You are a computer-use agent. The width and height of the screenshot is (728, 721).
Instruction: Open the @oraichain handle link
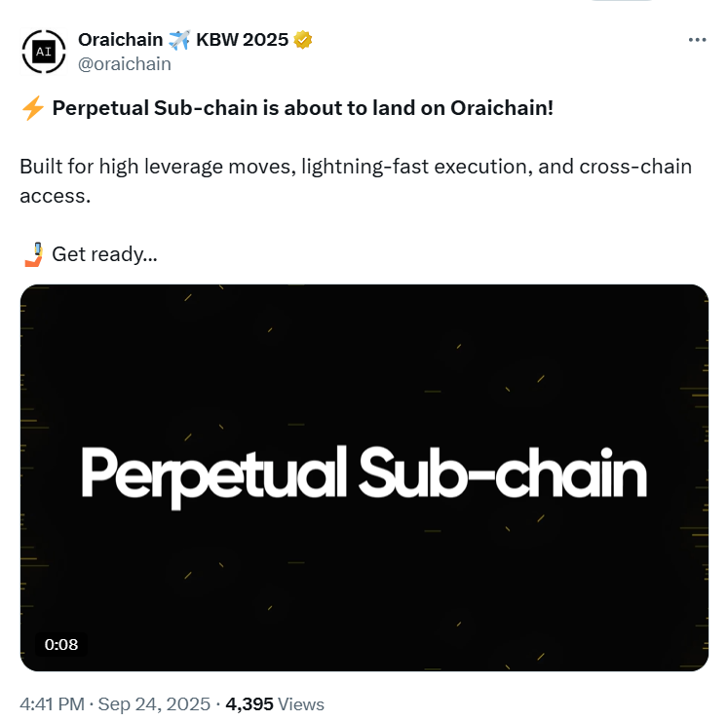click(124, 64)
